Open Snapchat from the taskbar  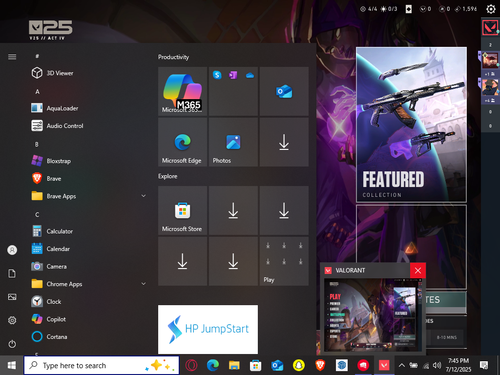click(298, 365)
